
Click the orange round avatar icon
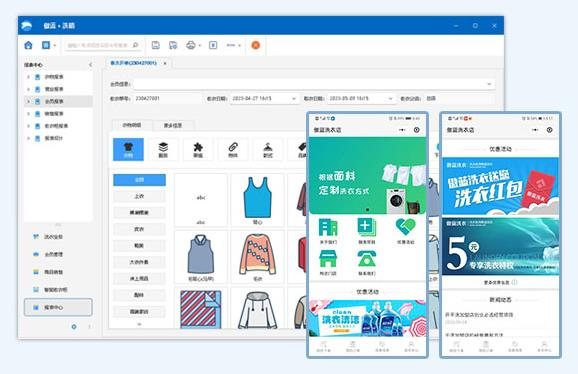[255, 45]
